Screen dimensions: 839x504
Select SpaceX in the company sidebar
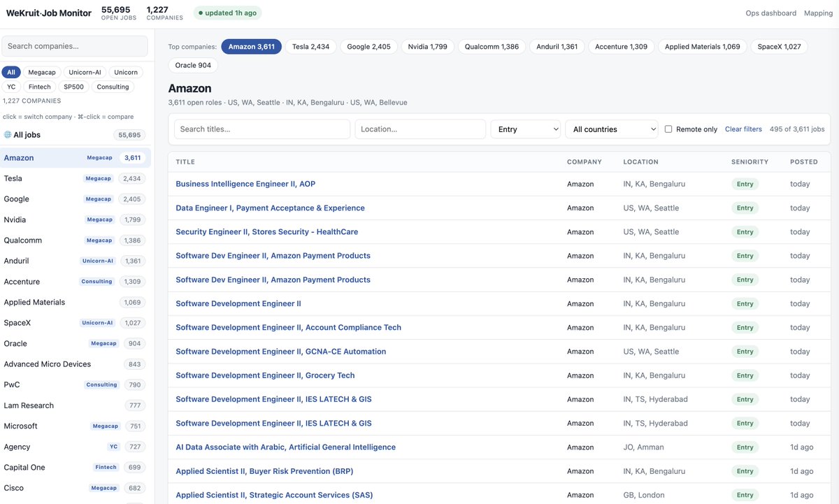75,323
